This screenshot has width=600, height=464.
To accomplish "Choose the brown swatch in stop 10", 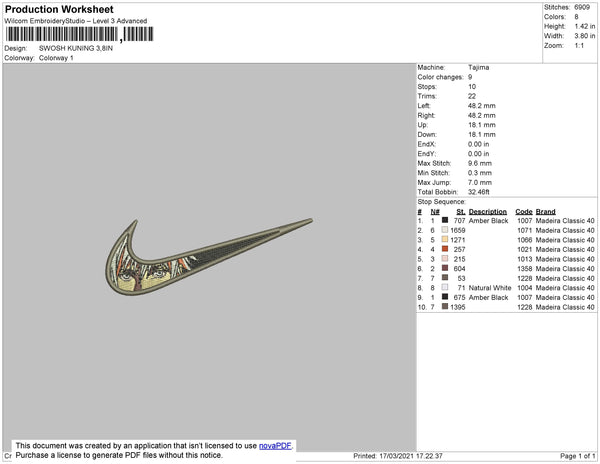I will tap(445, 306).
